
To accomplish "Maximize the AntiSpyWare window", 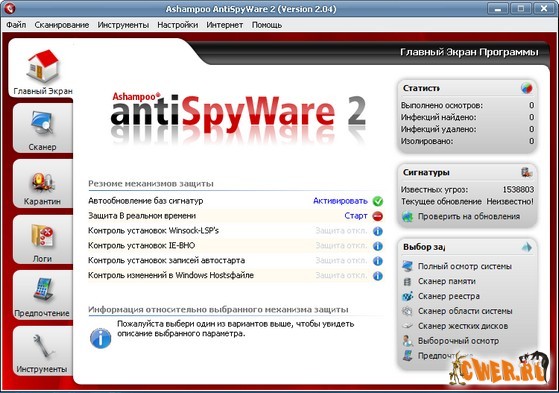I will point(521,8).
